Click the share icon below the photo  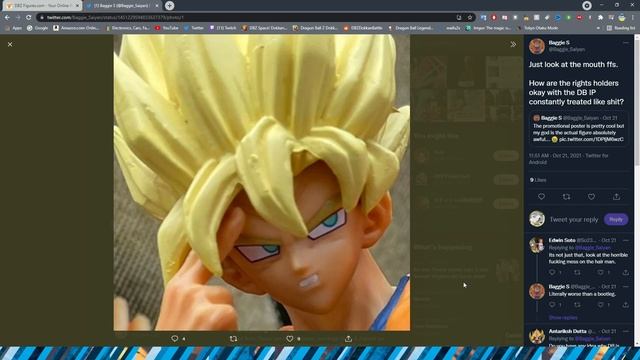pyautogui.click(x=348, y=338)
